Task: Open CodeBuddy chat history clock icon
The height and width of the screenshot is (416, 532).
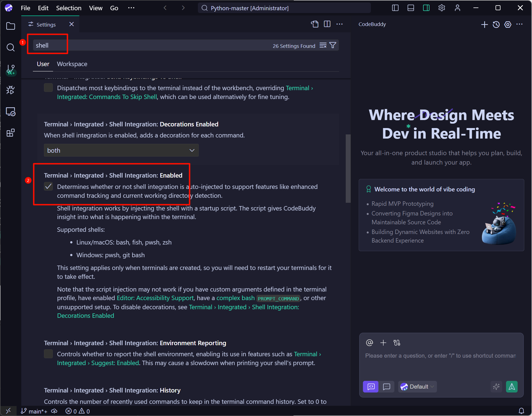Action: click(x=496, y=25)
